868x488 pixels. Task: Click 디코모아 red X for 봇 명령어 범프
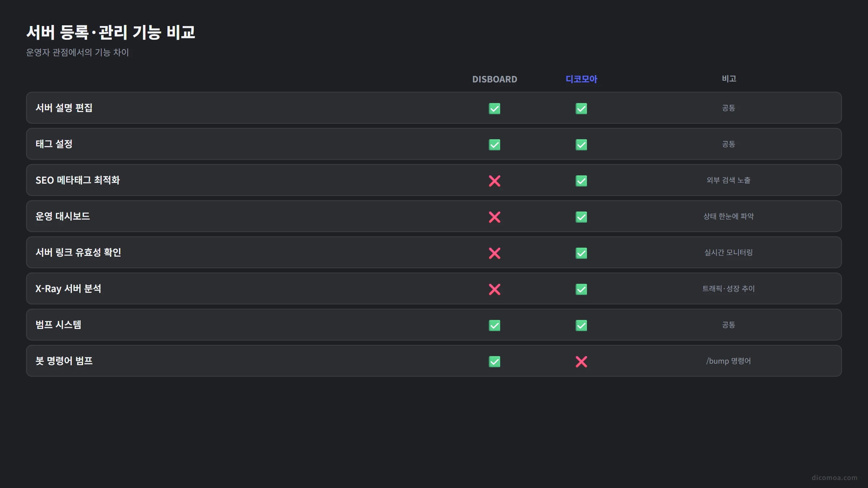[581, 361]
